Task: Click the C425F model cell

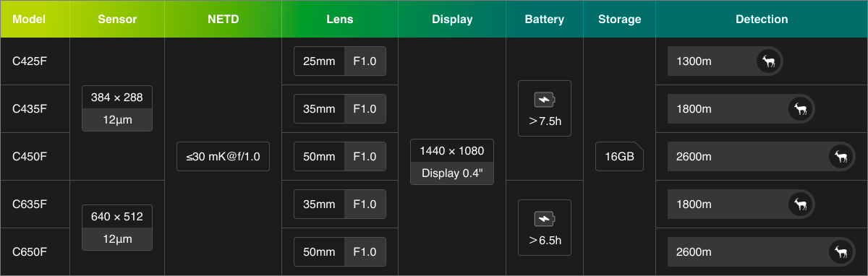Action: pyautogui.click(x=35, y=61)
